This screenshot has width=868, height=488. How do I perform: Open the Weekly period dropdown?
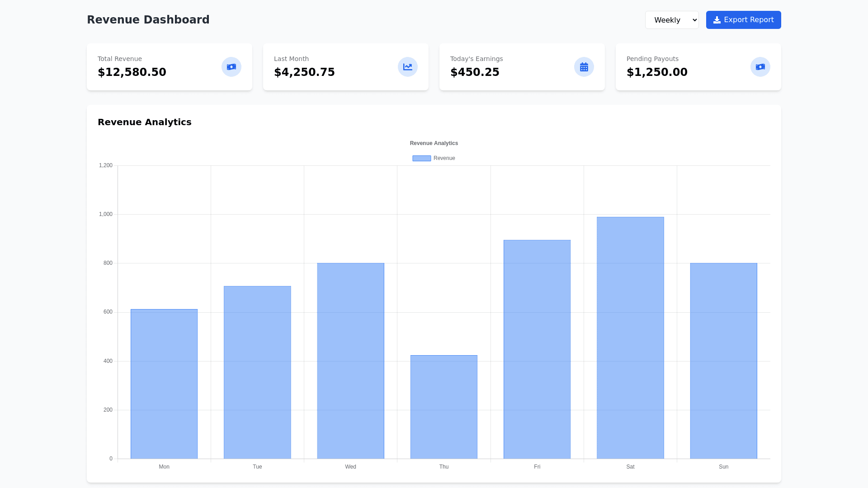[671, 20]
